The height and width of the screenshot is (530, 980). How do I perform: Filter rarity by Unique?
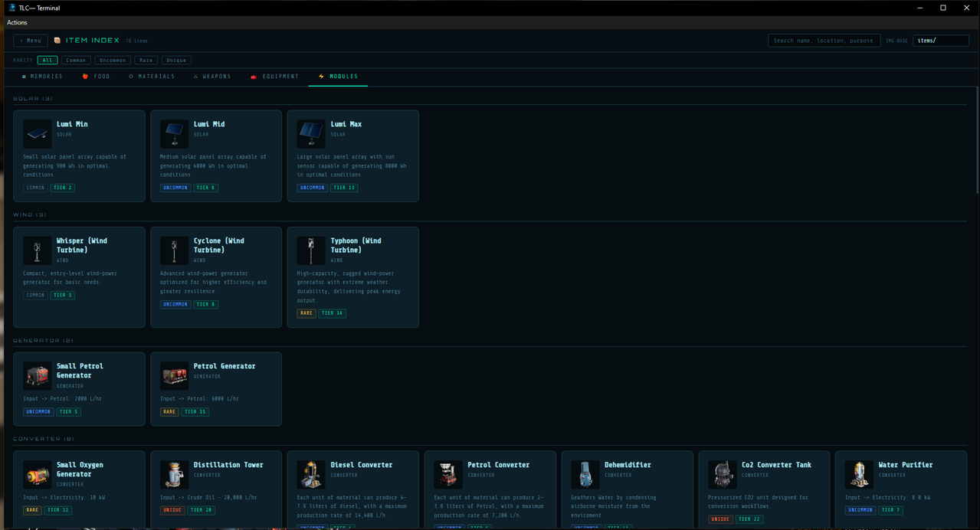pos(176,61)
